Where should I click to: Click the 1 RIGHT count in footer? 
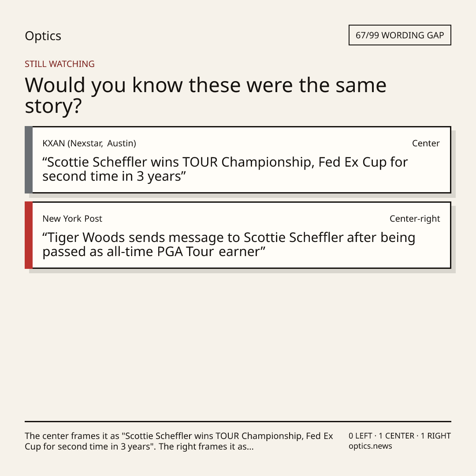[435, 436]
